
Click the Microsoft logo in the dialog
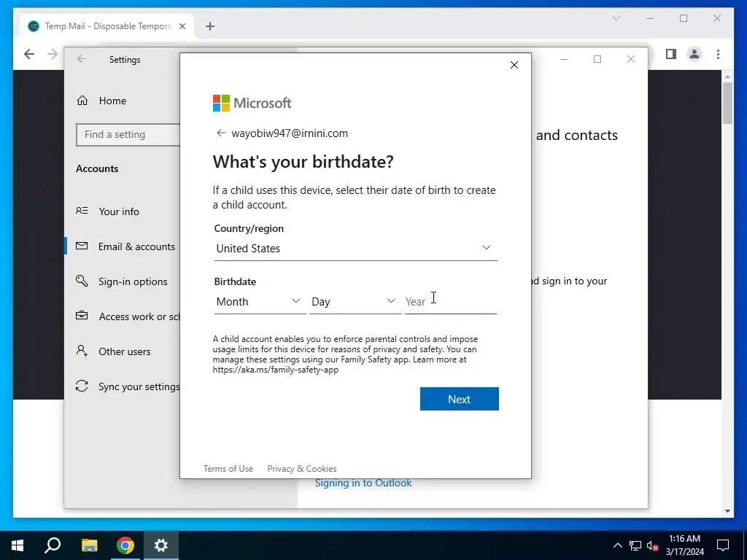(252, 103)
